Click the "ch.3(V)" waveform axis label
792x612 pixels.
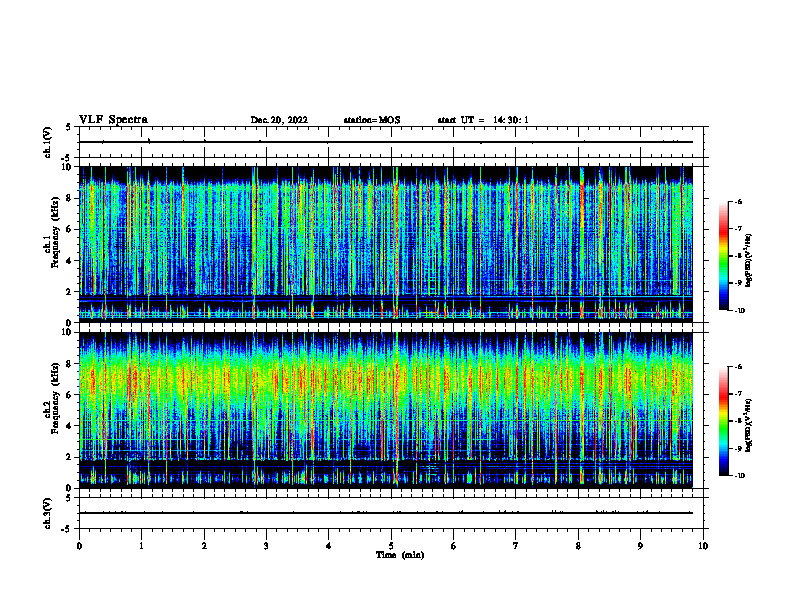coord(48,513)
